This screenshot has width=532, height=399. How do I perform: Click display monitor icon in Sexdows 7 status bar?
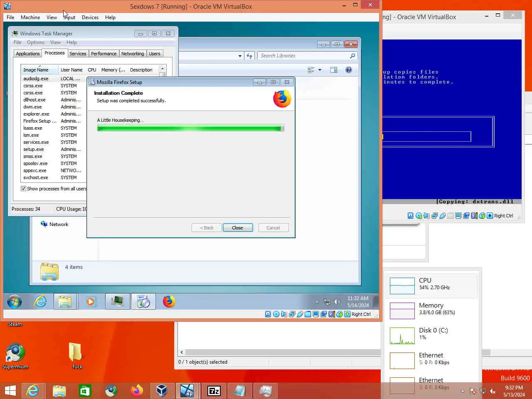(x=316, y=314)
